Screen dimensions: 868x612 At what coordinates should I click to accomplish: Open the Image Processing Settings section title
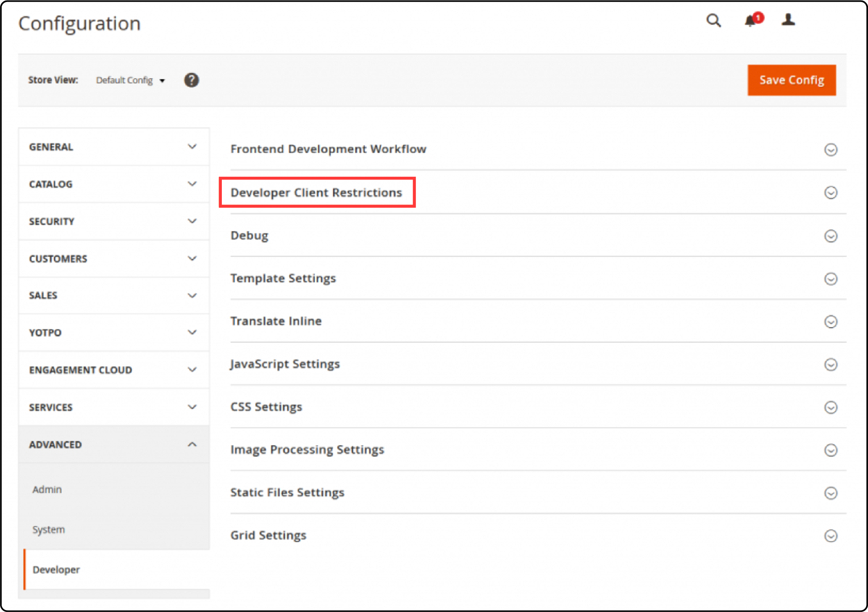click(x=307, y=450)
